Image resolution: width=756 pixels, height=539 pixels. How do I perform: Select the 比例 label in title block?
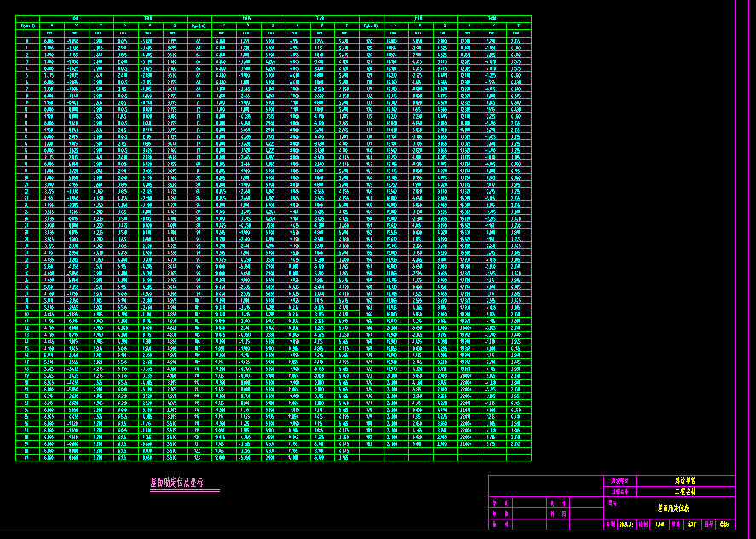(x=643, y=525)
